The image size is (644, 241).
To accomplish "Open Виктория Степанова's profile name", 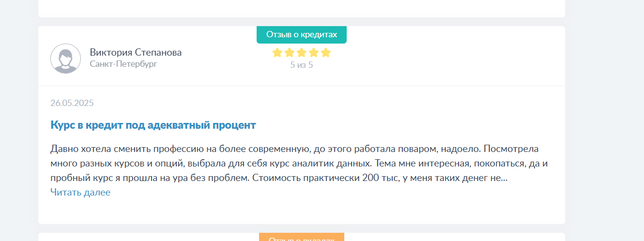I will pos(136,52).
